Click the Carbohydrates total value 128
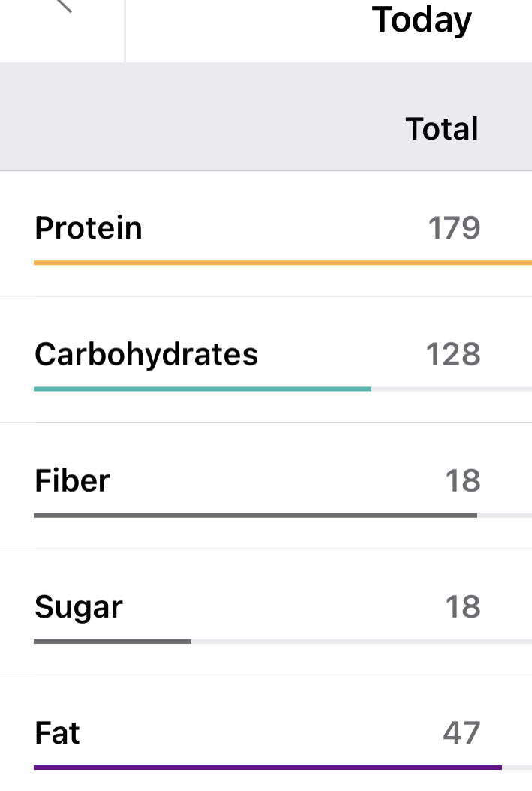Image resolution: width=532 pixels, height=791 pixels. click(453, 354)
